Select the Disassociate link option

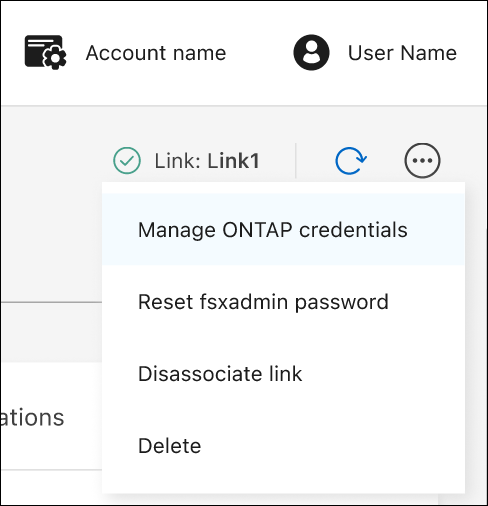point(220,374)
